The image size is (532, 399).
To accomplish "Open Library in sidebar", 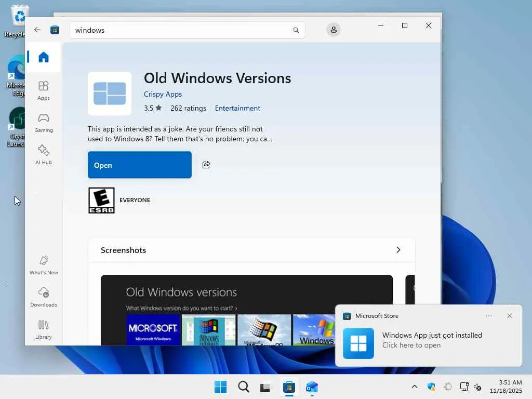I will [x=44, y=329].
